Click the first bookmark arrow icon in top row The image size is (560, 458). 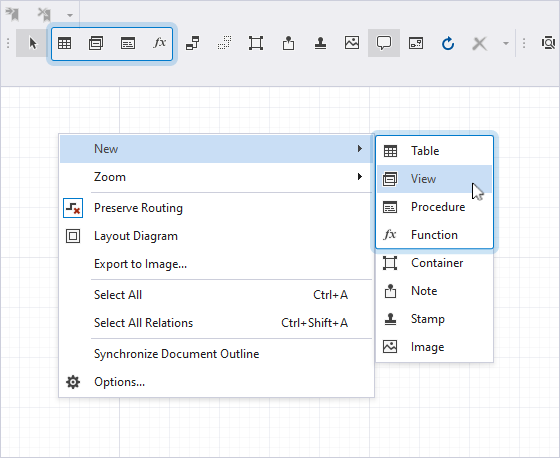pos(12,14)
